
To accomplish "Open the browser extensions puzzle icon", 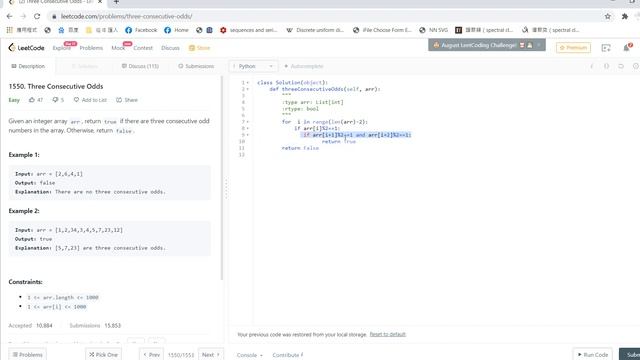I will click(x=624, y=16).
